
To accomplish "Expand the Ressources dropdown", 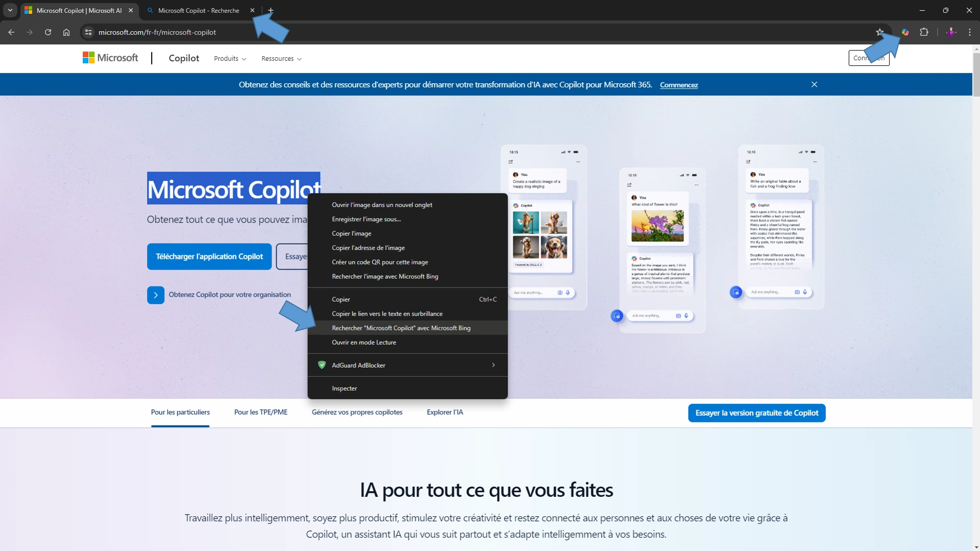I will click(281, 58).
